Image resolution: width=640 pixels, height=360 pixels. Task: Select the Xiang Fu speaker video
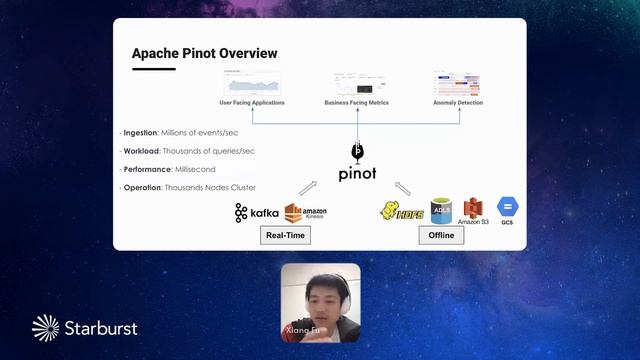pos(321,303)
